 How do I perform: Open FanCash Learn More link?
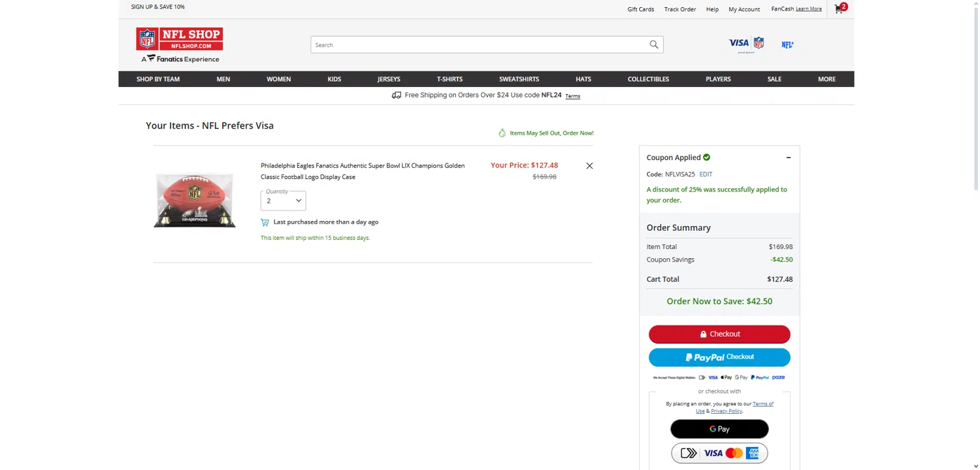click(x=809, y=9)
